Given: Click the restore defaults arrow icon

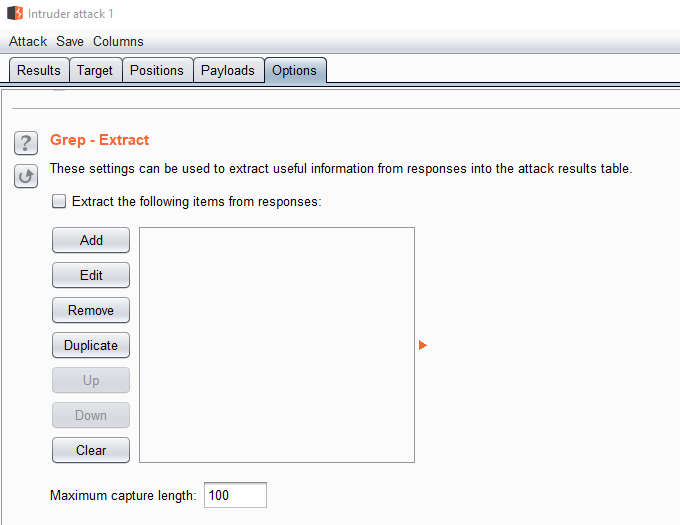Looking at the screenshot, I should click(x=26, y=176).
